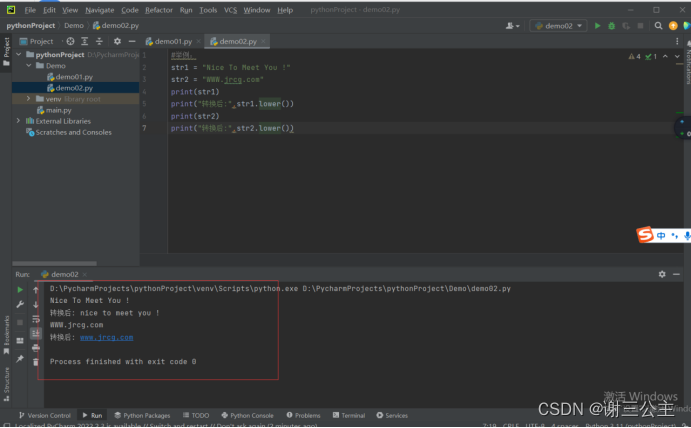691x428 pixels.
Task: Open Run panel settings gear
Action: pyautogui.click(x=662, y=275)
